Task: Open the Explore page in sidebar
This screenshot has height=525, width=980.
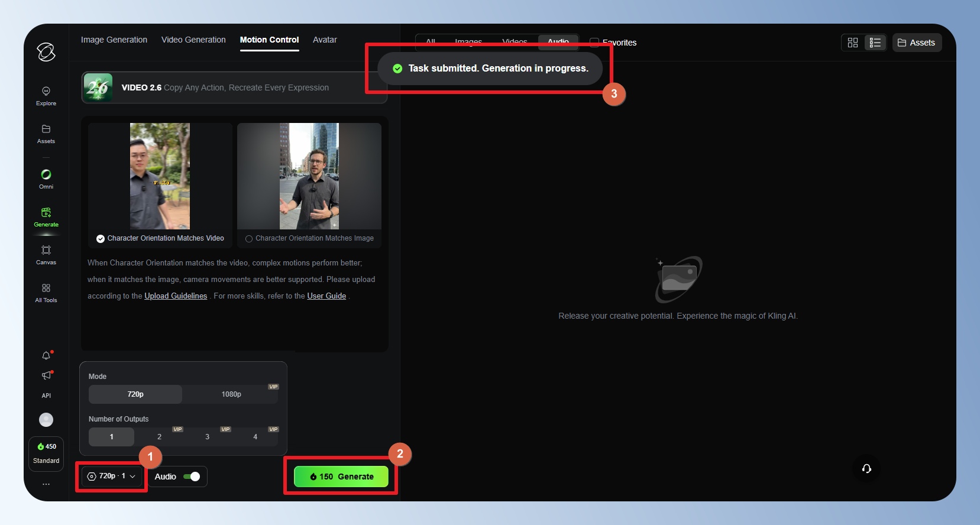Action: [46, 95]
